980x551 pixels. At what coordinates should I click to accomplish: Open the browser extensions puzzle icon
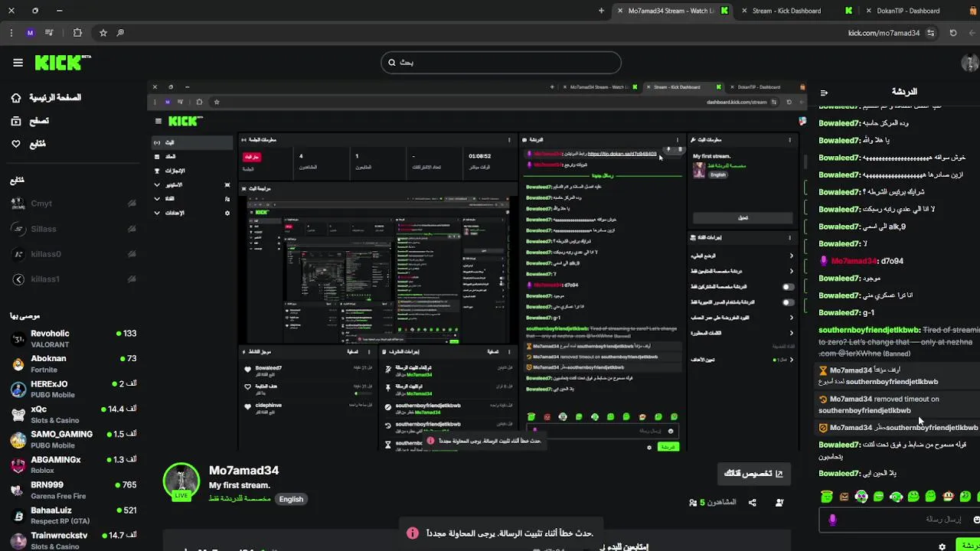(x=77, y=33)
